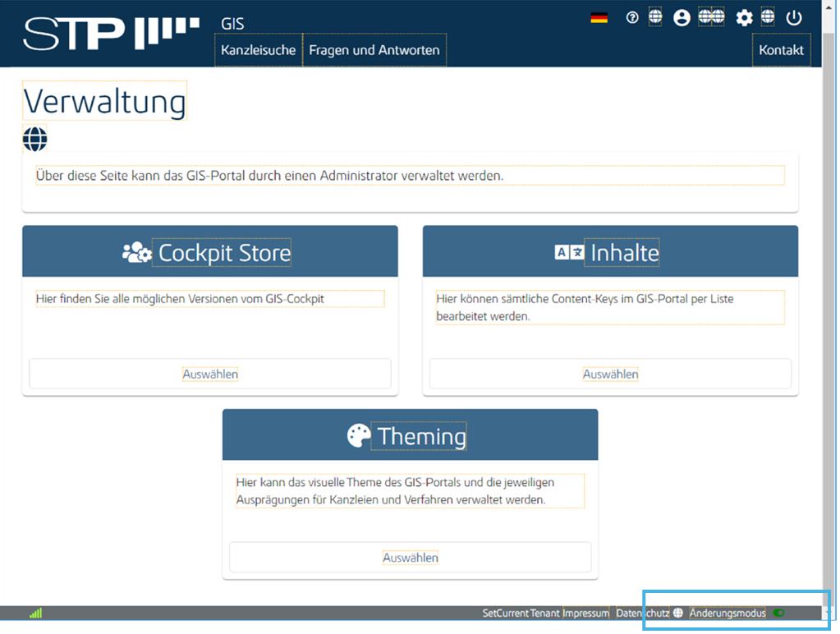The height and width of the screenshot is (634, 840).
Task: Select the German flag language icon
Action: pyautogui.click(x=599, y=16)
